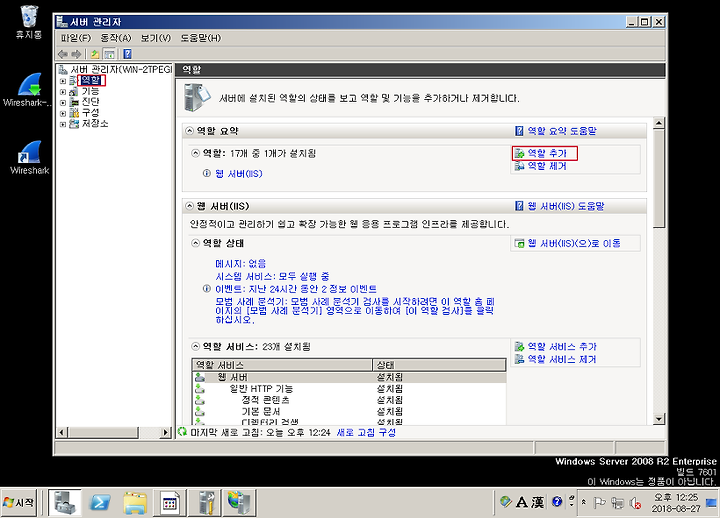Click the info icon beside 이벤트 line
The width and height of the screenshot is (720, 518).
coord(207,288)
